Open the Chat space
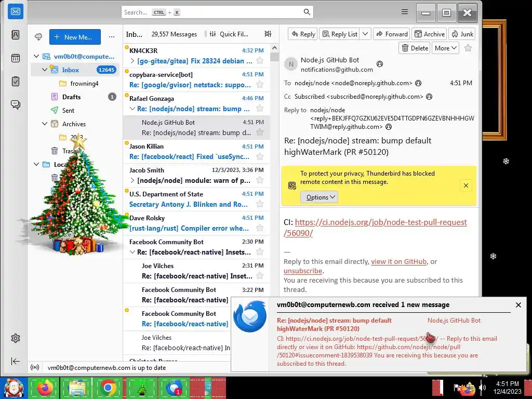The width and height of the screenshot is (532, 399). tap(16, 104)
